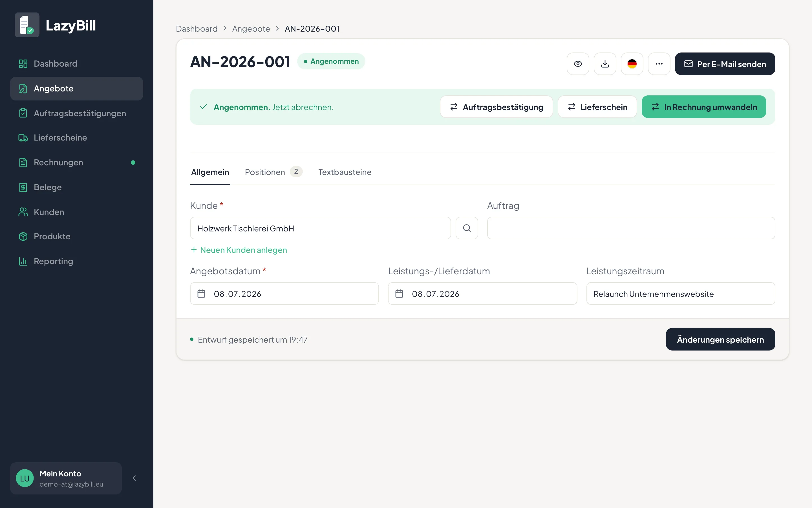Click Neuen Kunden anlegen
The image size is (812, 508).
[239, 250]
